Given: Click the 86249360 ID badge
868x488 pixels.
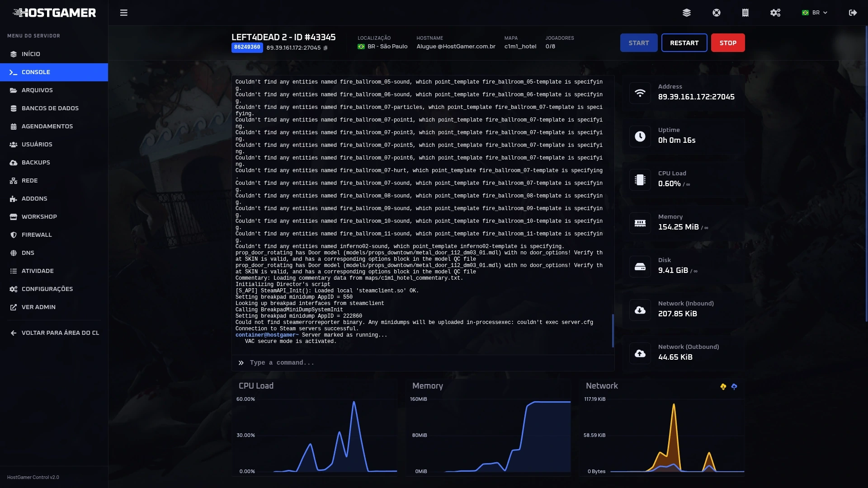Looking at the screenshot, I should (247, 47).
